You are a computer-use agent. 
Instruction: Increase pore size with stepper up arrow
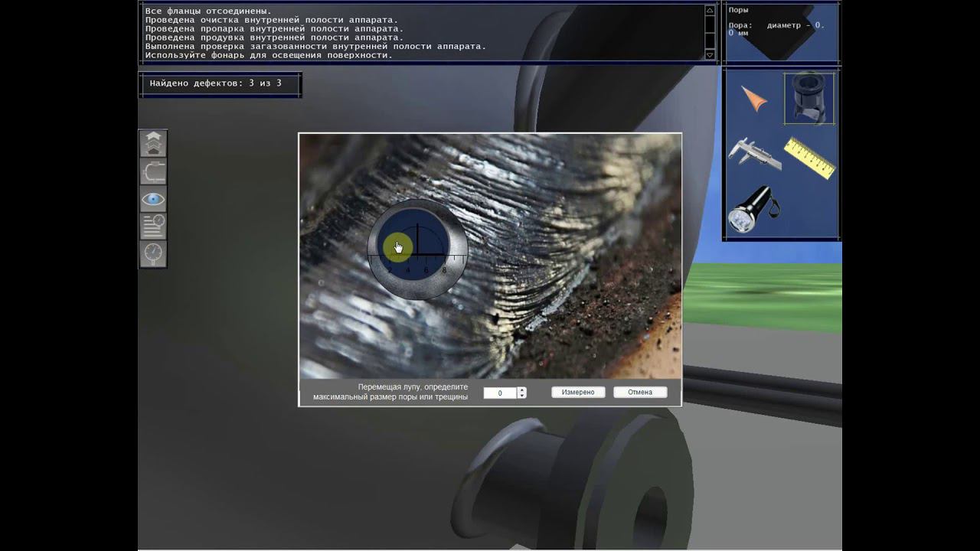522,390
